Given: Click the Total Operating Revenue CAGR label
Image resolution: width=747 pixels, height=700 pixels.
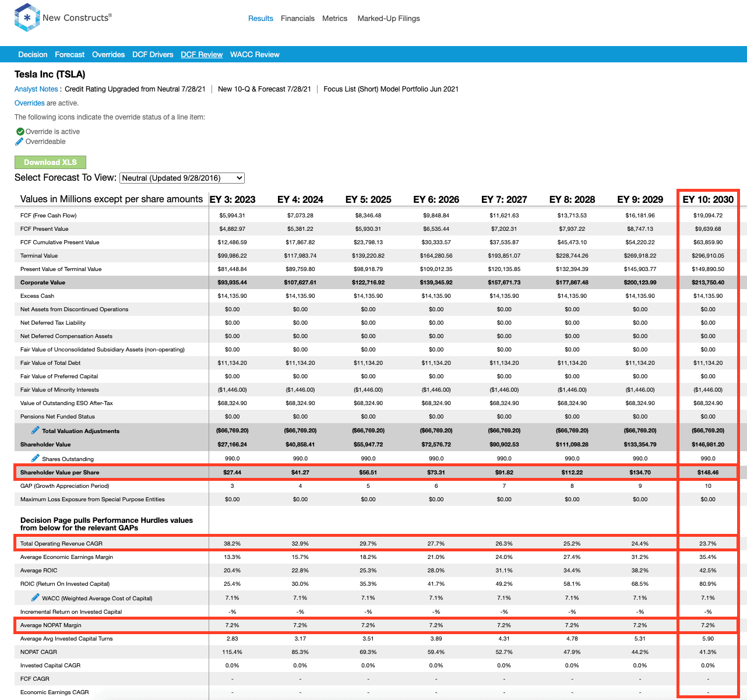Looking at the screenshot, I should tap(61, 544).
